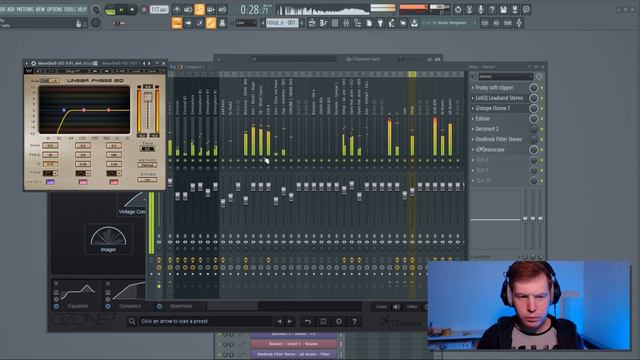
Task: Click the Alt modifier touch button
Action: (496, 23)
